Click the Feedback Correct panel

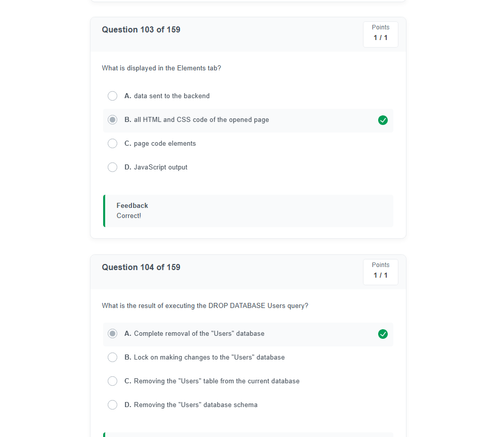248,211
